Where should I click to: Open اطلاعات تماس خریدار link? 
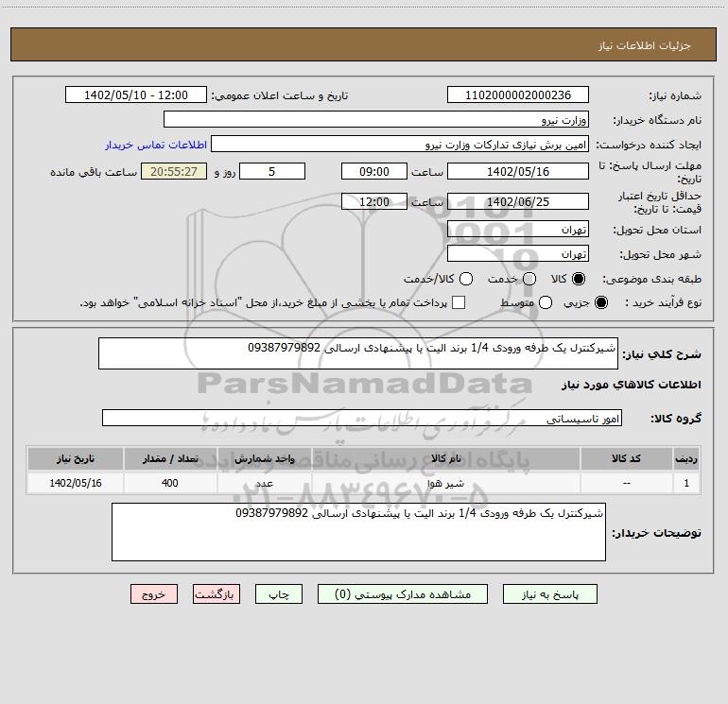click(156, 145)
